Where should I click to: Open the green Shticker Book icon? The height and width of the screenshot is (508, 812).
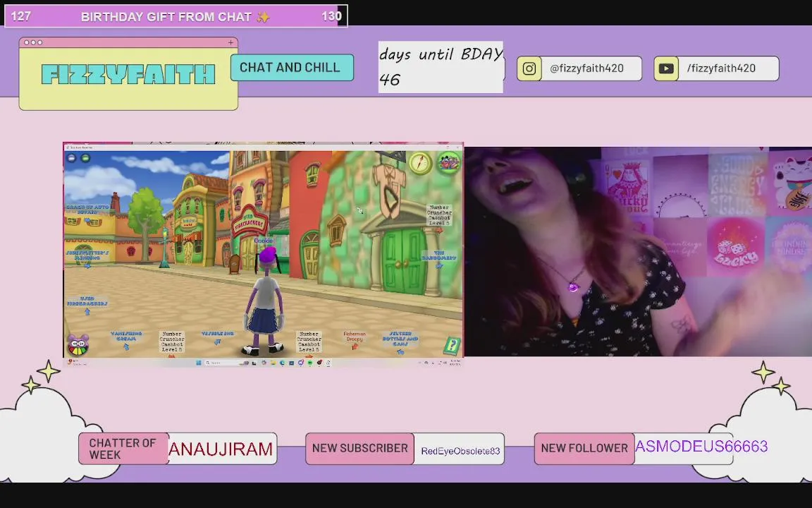pos(452,345)
